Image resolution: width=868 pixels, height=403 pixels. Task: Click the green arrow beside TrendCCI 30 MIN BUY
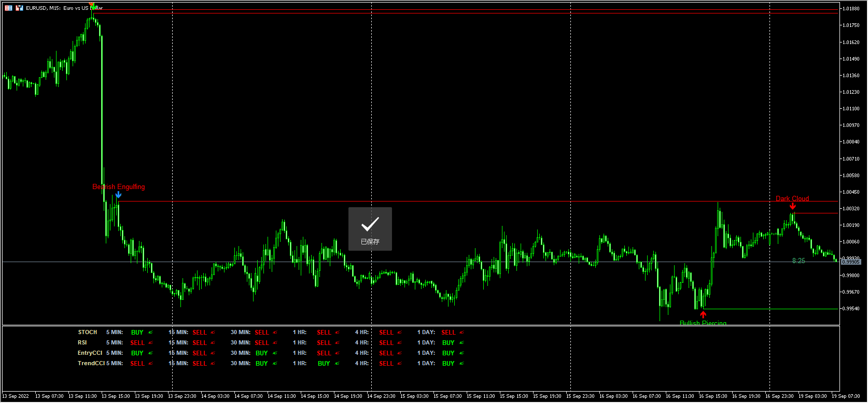pos(275,364)
